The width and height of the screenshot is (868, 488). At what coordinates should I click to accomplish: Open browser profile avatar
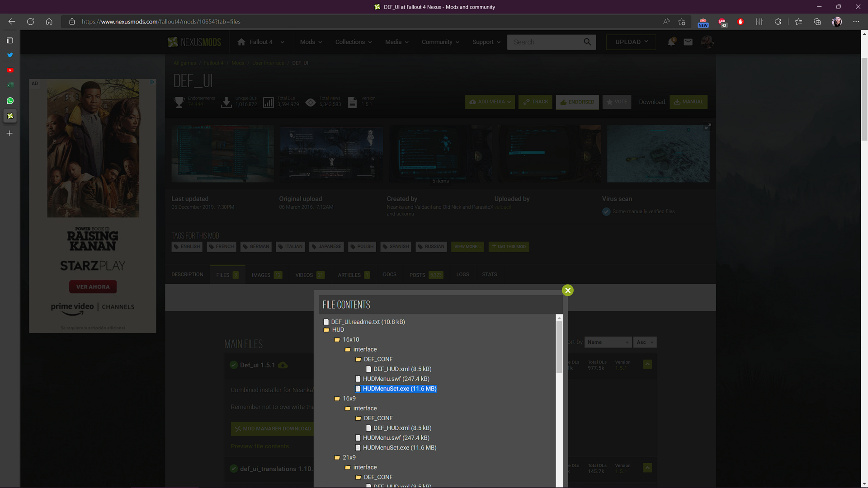tap(837, 22)
